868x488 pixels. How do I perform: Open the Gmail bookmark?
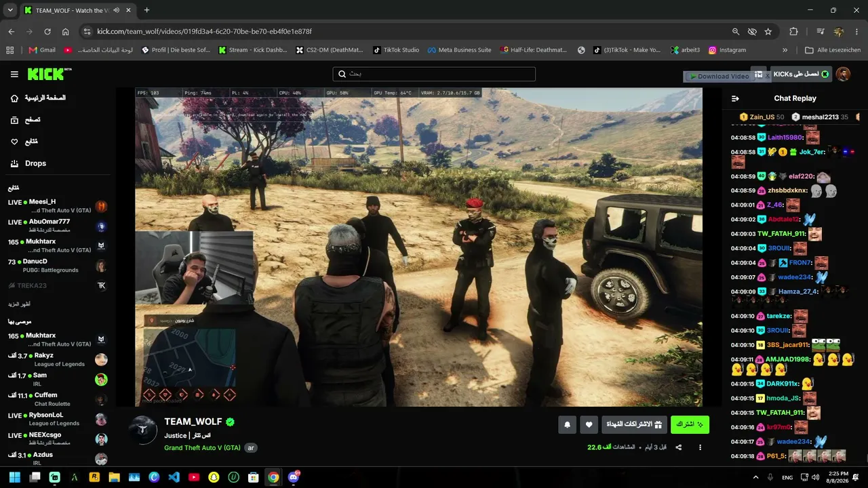[x=42, y=49]
